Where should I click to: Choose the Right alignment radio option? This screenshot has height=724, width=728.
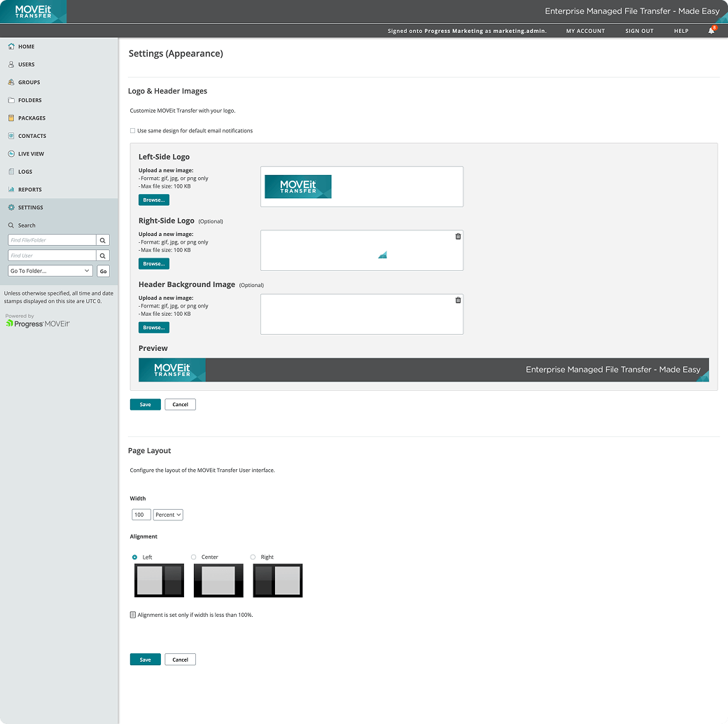(x=253, y=557)
